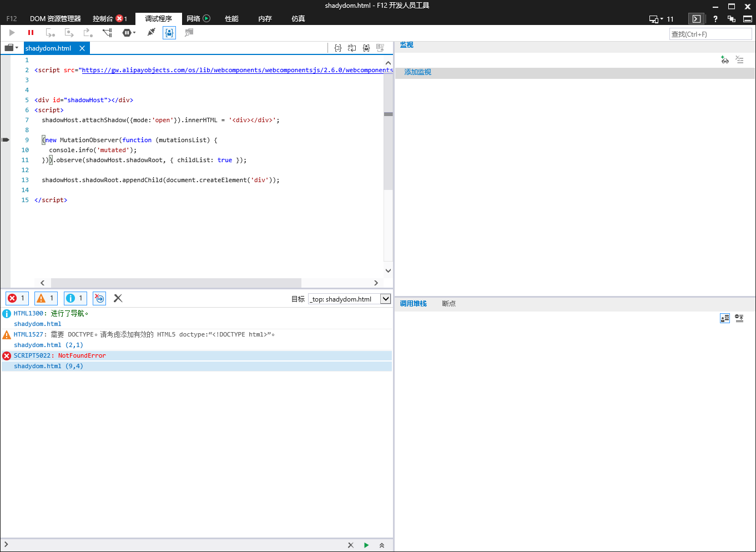The image size is (756, 552).
Task: Click the scroll-right arrow of the code editor
Action: [x=376, y=283]
